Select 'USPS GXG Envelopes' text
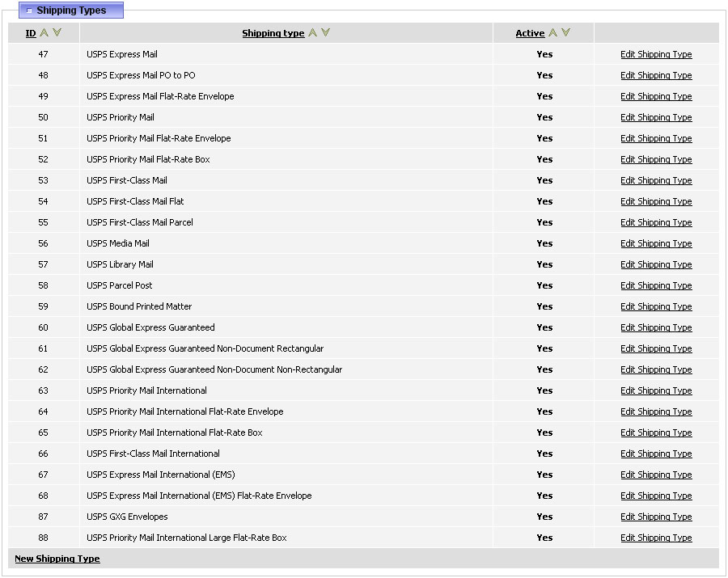The height and width of the screenshot is (578, 728). [x=127, y=517]
